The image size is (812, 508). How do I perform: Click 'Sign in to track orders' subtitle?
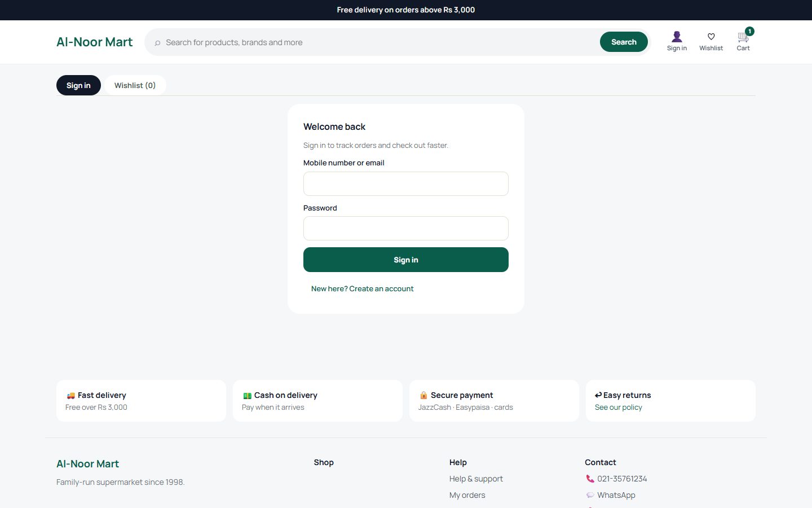pyautogui.click(x=376, y=145)
